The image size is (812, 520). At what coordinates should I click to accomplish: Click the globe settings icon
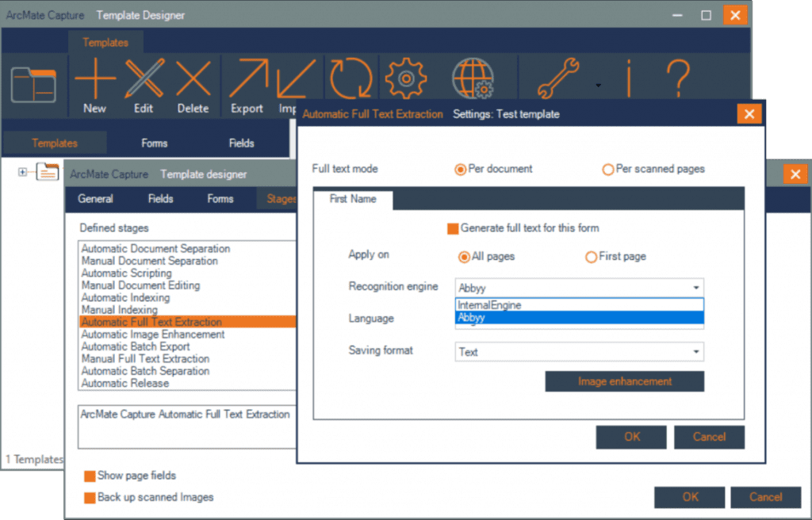(x=473, y=80)
